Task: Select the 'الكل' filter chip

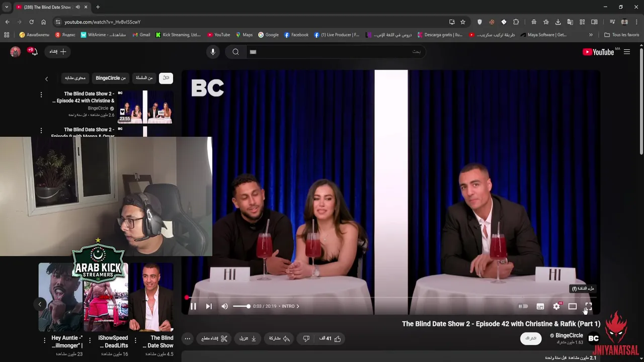Action: (x=166, y=78)
